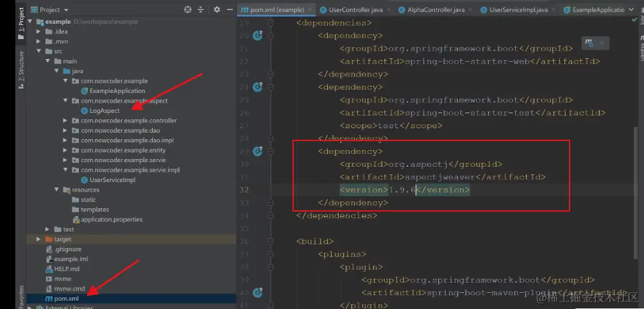
Task: Click the Maven load changes floating icon
Action: [589, 43]
